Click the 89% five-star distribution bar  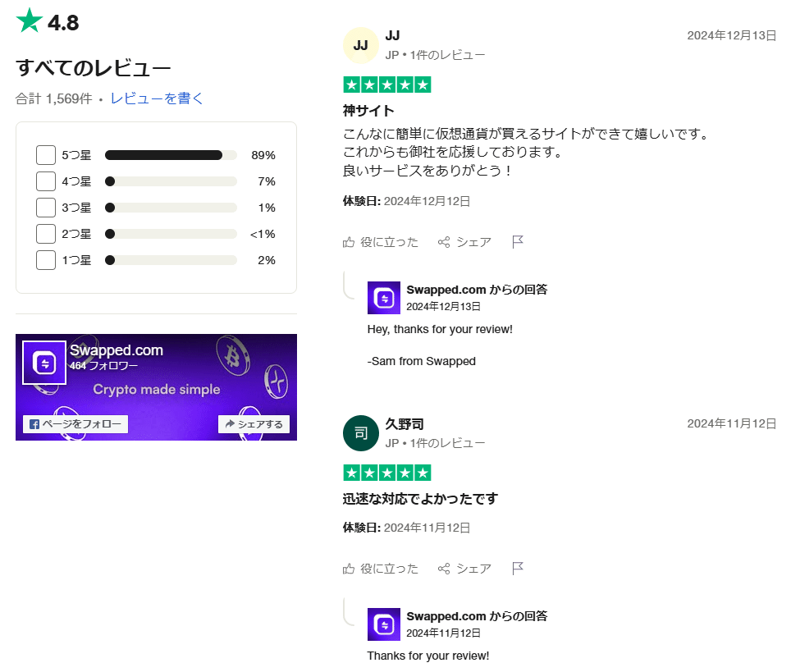[x=164, y=154]
